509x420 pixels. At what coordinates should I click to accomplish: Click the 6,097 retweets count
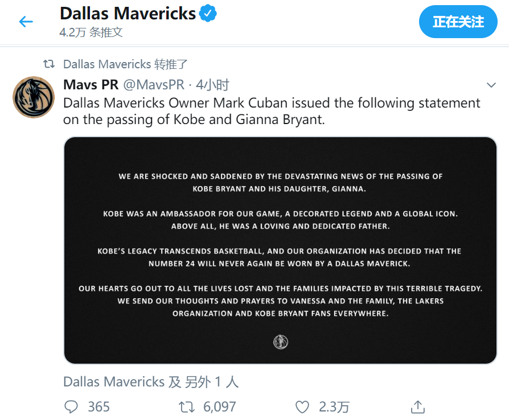[219, 407]
